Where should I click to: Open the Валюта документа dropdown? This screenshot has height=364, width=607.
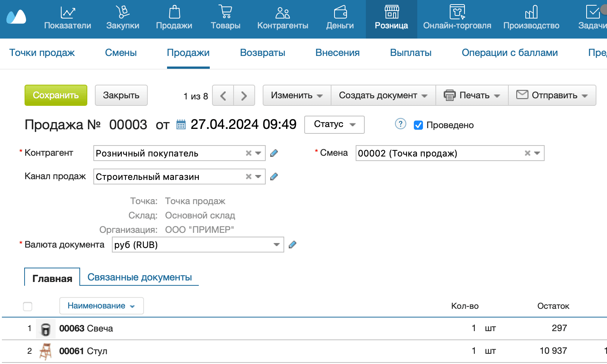[276, 245]
